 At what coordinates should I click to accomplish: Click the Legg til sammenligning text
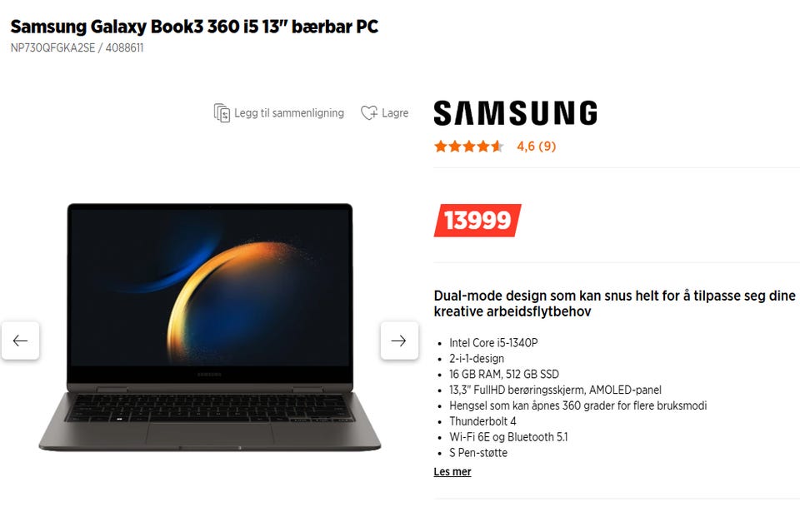(289, 113)
